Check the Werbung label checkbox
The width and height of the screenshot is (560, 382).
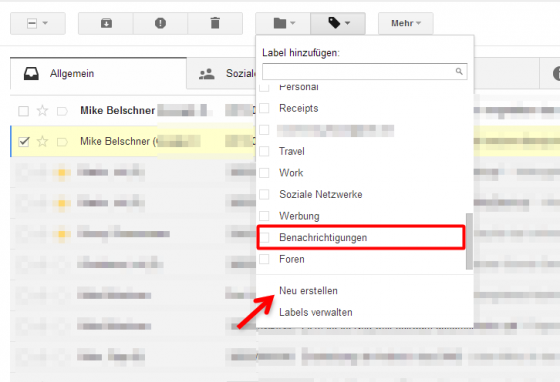(x=264, y=216)
